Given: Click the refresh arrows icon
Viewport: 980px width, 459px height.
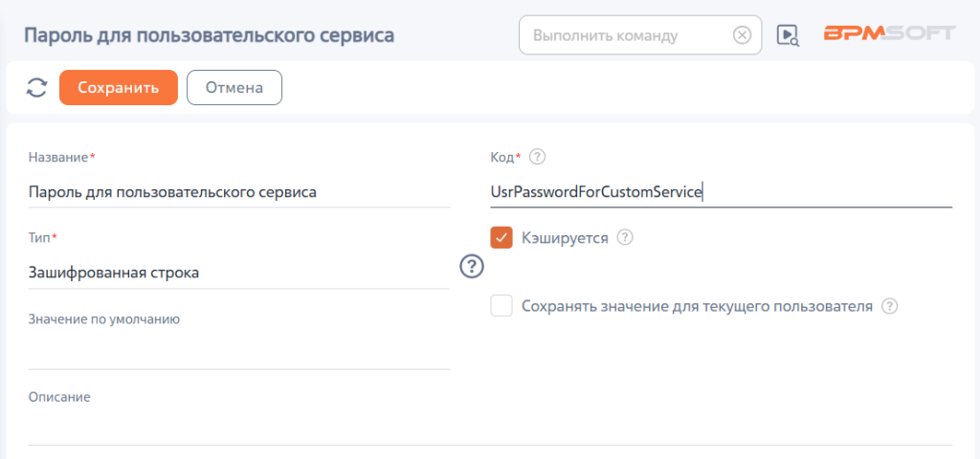Looking at the screenshot, I should tap(36, 87).
